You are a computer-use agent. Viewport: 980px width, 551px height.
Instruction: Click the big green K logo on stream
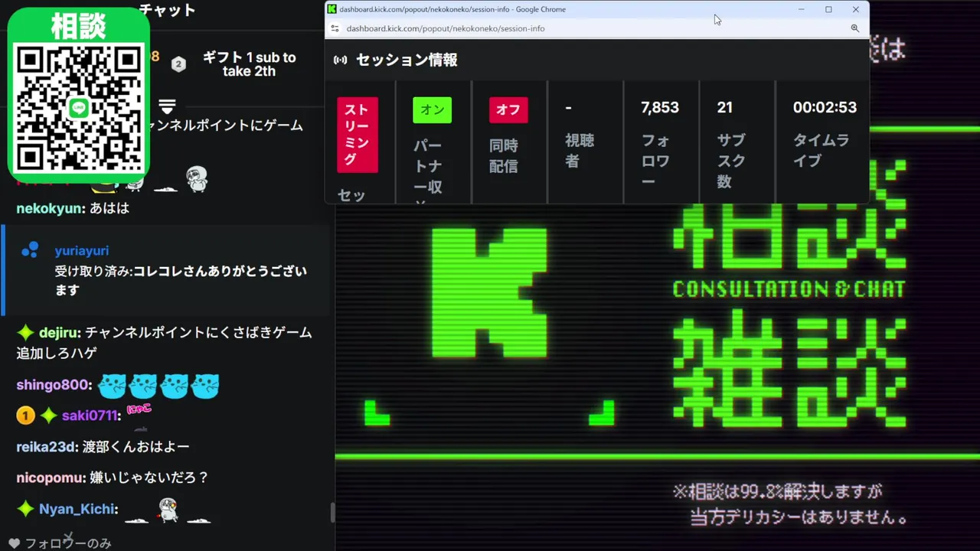[490, 292]
